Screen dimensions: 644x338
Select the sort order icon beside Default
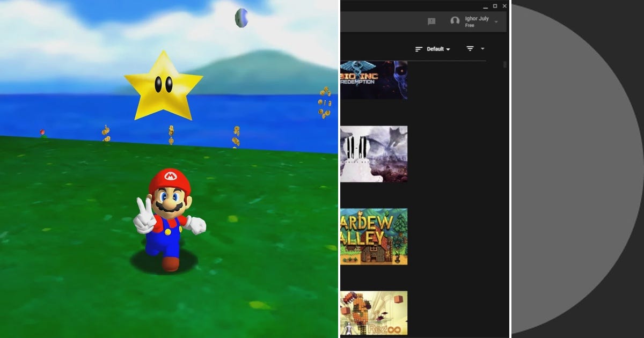coord(419,48)
